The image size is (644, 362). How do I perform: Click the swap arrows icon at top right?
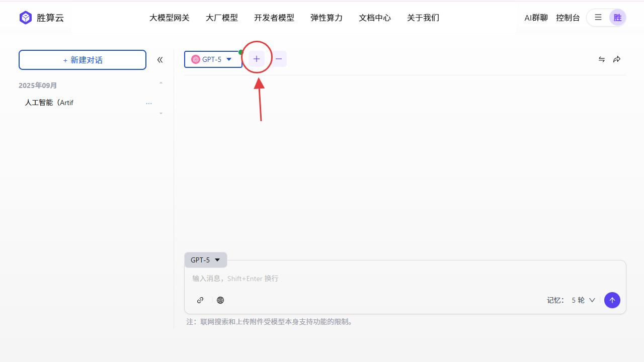point(602,59)
